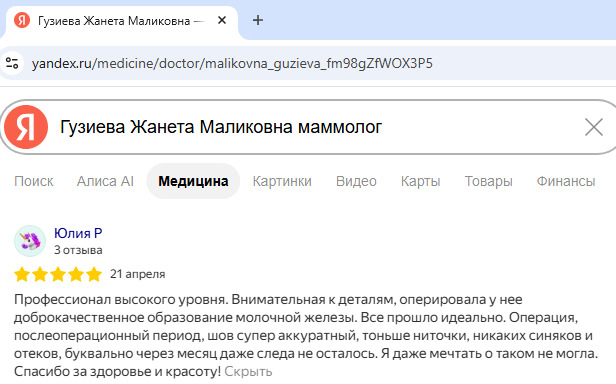Switch to the Карты tab

pyautogui.click(x=420, y=181)
